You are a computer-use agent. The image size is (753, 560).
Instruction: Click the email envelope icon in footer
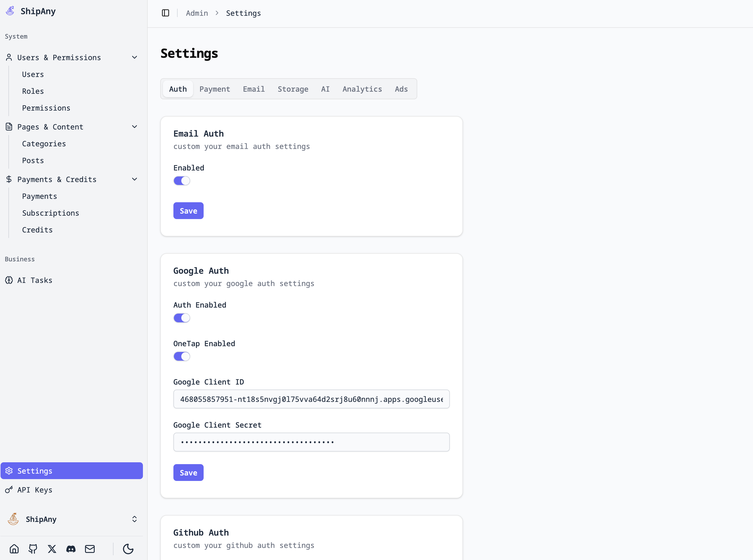pos(90,548)
